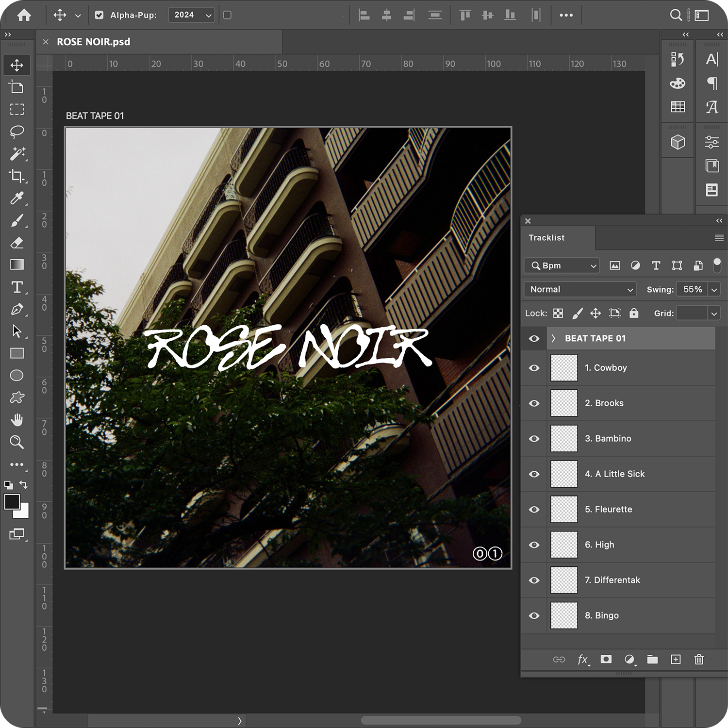Image resolution: width=728 pixels, height=728 pixels.
Task: Select the Eraser tool
Action: [x=17, y=242]
